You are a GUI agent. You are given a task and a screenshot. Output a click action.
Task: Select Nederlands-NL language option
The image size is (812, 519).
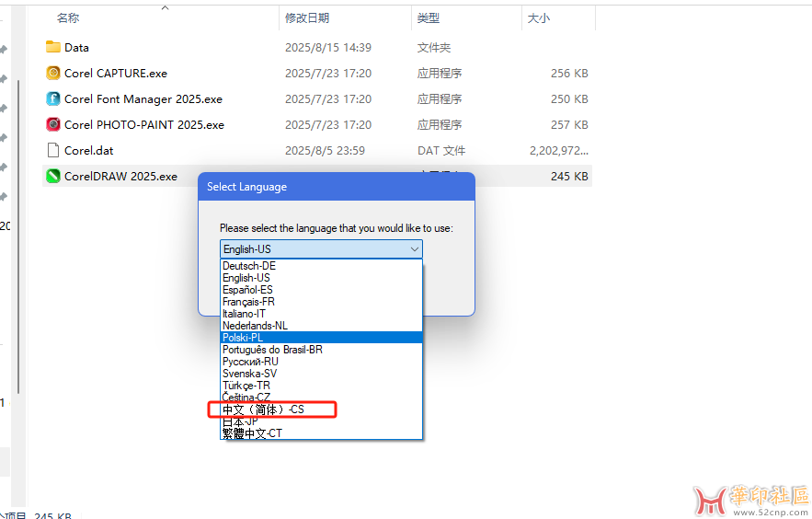click(321, 325)
